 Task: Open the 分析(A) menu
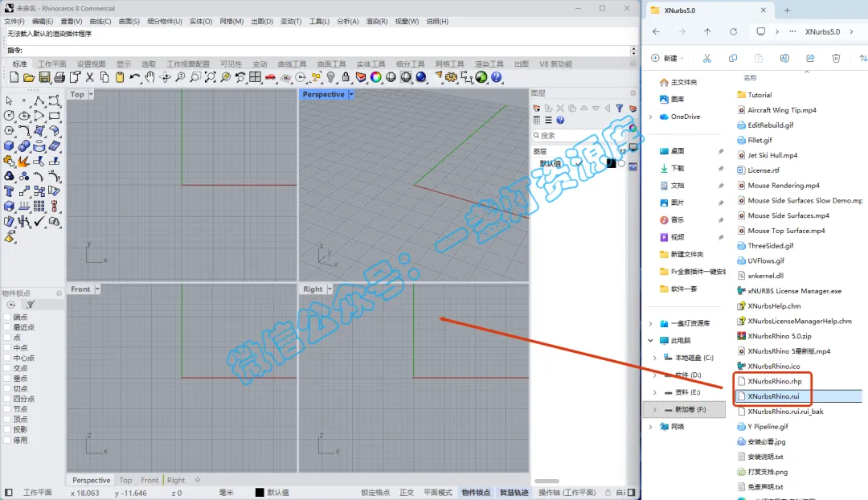pyautogui.click(x=348, y=22)
